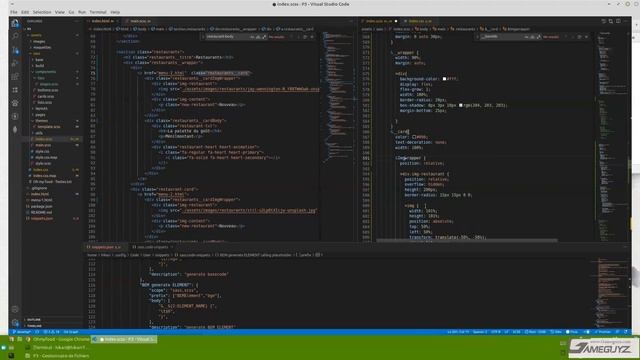Collapse the components folder in Explorer

[45, 72]
